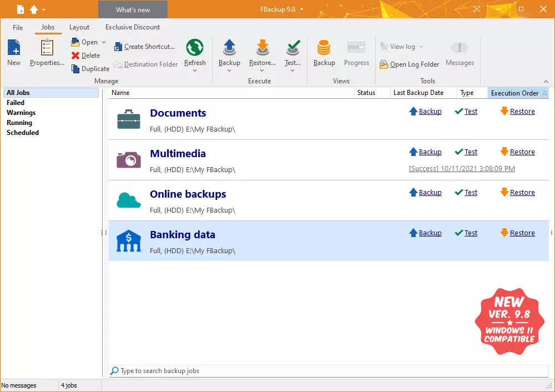
Task: Open the Exclusive Discount tab
Action: [x=133, y=27]
